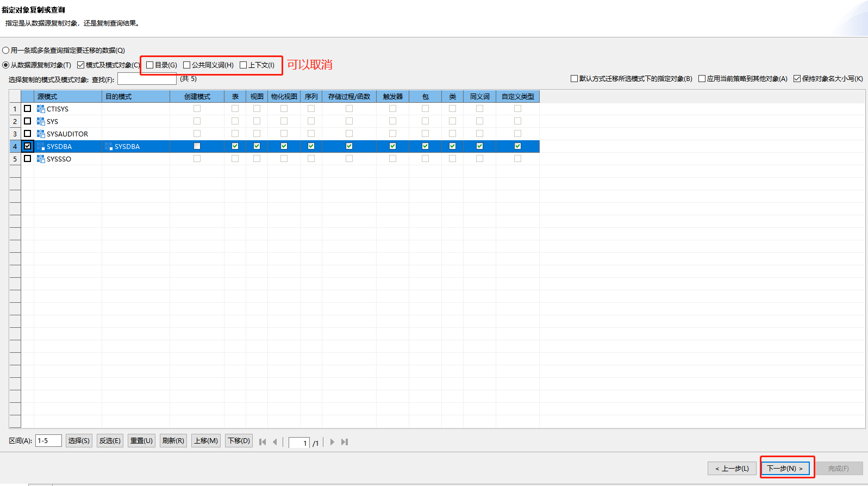Toggle keep object name case checkbox
Screen dimensions: 868x486
(797, 78)
